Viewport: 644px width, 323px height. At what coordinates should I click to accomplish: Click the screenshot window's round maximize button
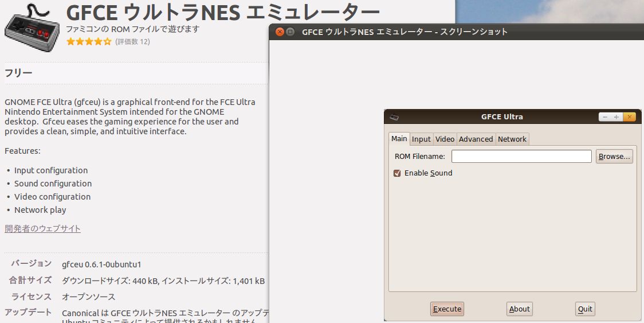(x=290, y=32)
